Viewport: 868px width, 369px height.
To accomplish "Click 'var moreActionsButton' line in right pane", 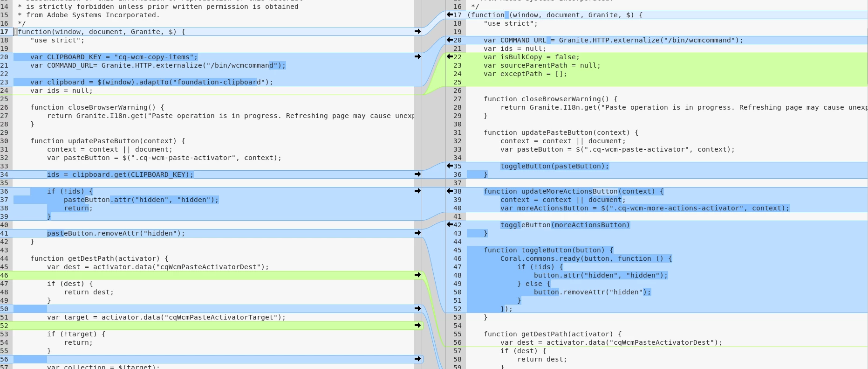I will coord(645,208).
